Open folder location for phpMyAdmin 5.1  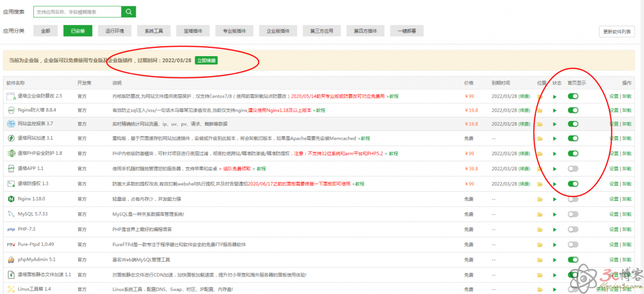coord(540,260)
